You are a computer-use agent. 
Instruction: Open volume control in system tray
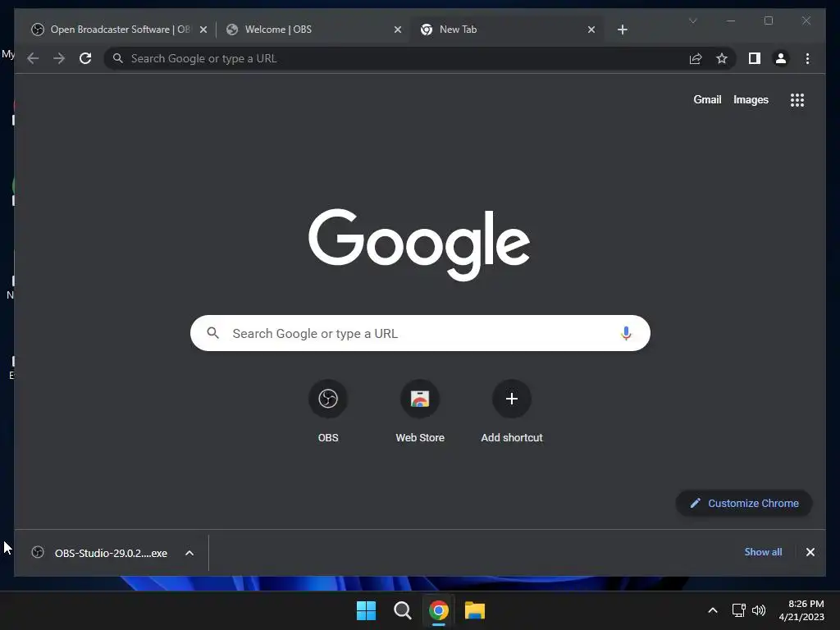759,610
